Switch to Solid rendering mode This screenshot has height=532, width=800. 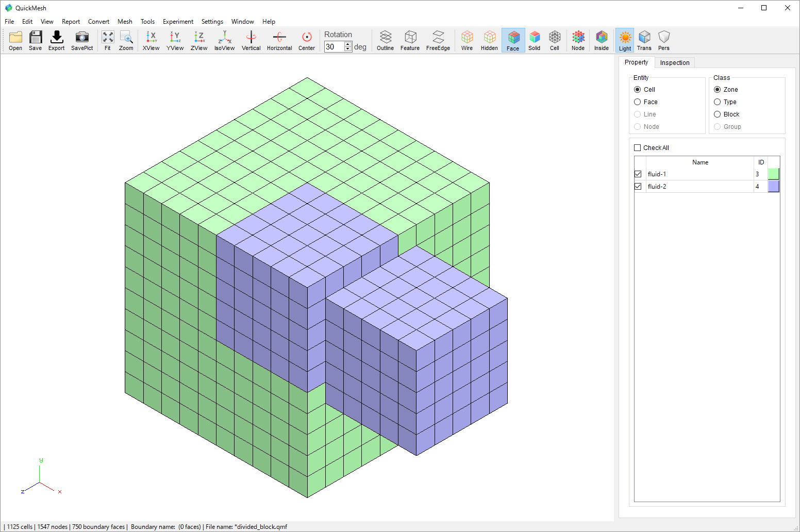coord(535,40)
